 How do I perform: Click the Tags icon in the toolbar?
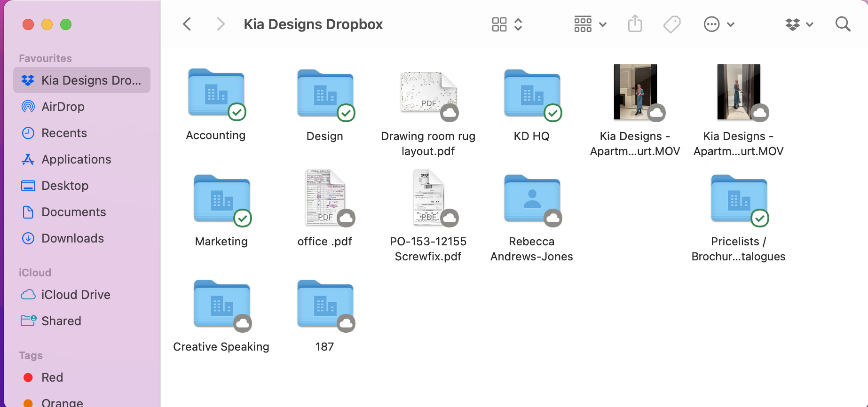pyautogui.click(x=672, y=24)
